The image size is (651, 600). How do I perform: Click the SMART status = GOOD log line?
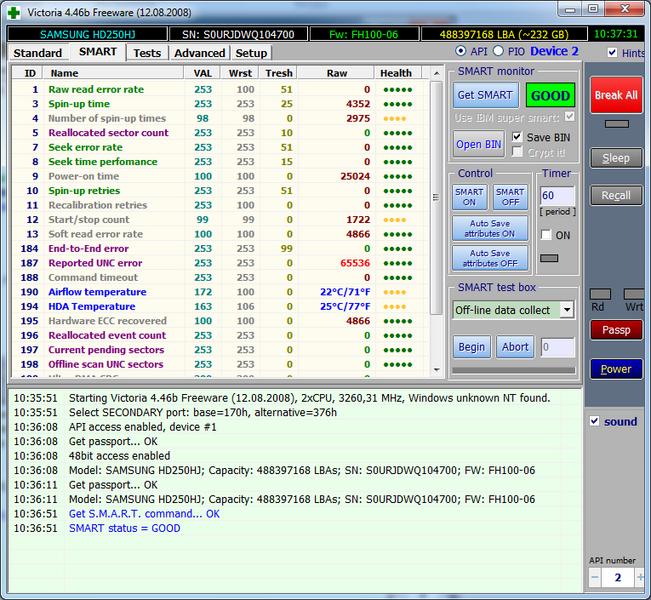(125, 528)
